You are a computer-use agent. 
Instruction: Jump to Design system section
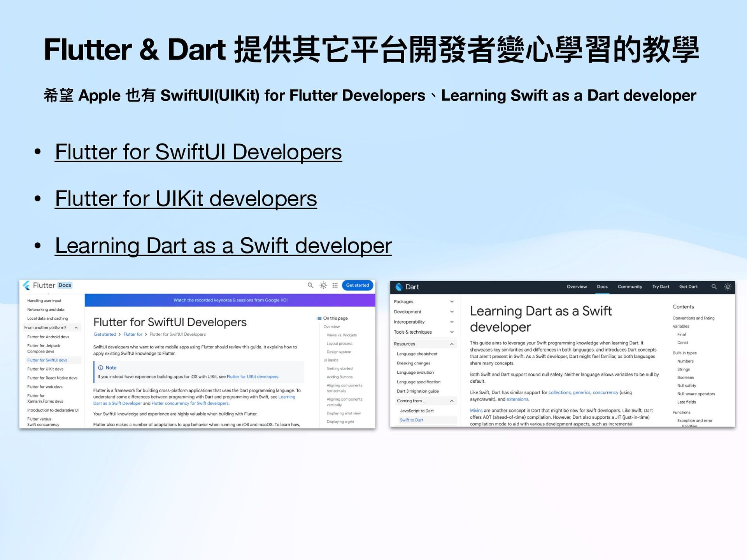[339, 352]
